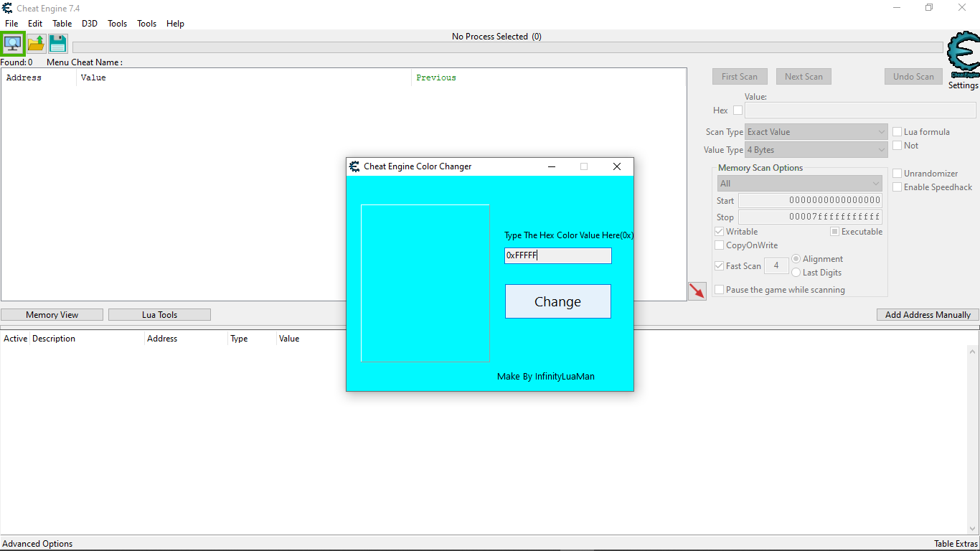Click the Stop address field

coord(810,217)
